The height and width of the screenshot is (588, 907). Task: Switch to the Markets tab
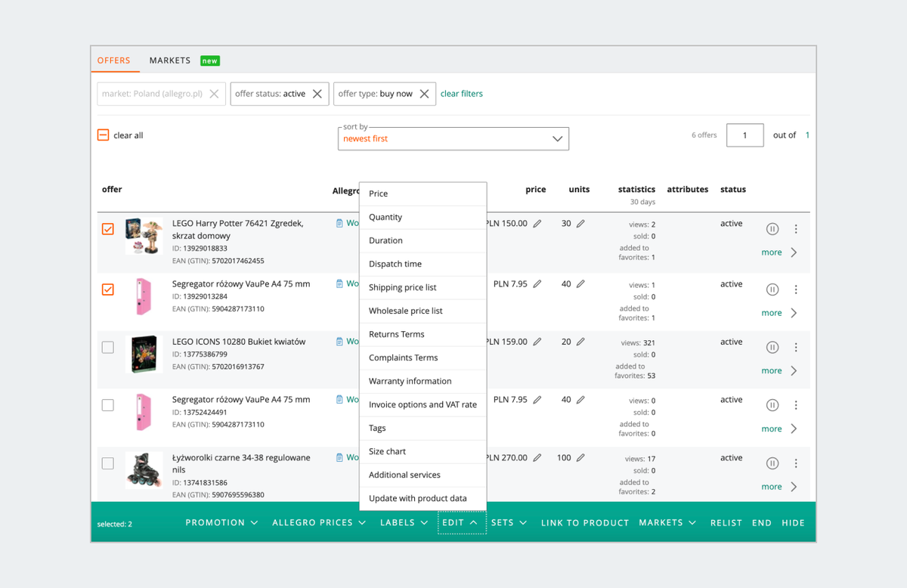(x=170, y=60)
